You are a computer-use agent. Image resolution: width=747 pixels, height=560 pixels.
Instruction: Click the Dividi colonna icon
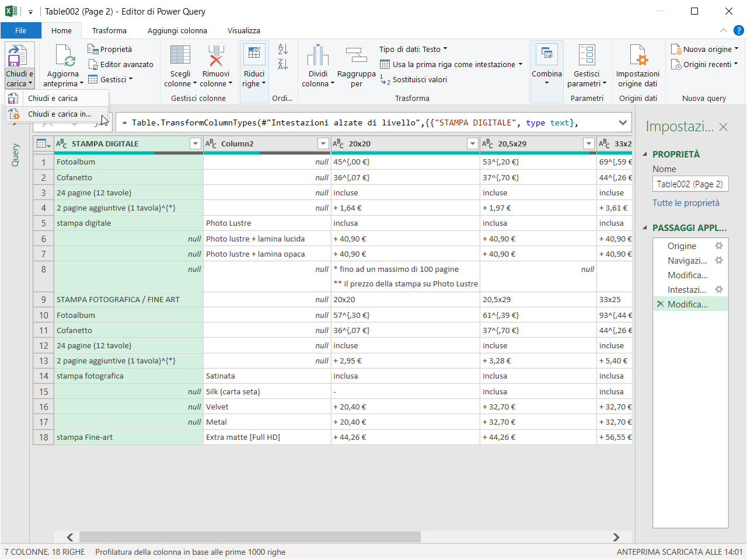coord(318,55)
